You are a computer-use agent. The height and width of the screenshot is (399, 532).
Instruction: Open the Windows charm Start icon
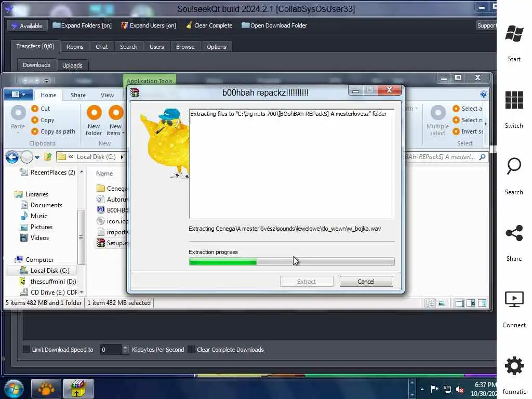pyautogui.click(x=514, y=34)
